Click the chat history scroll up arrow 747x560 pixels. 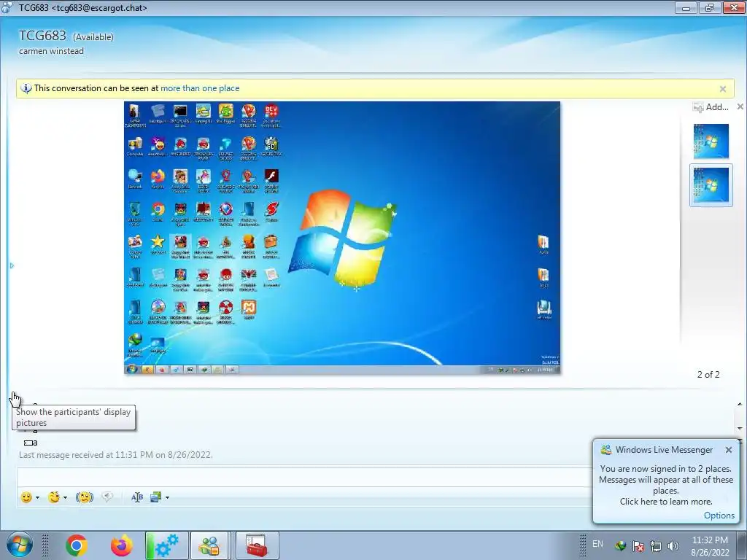[740, 404]
